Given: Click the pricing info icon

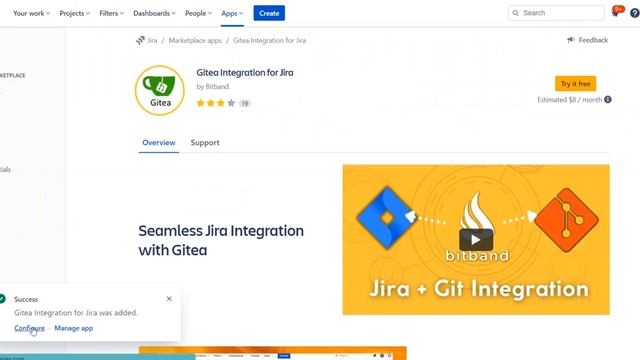Looking at the screenshot, I should [x=608, y=100].
